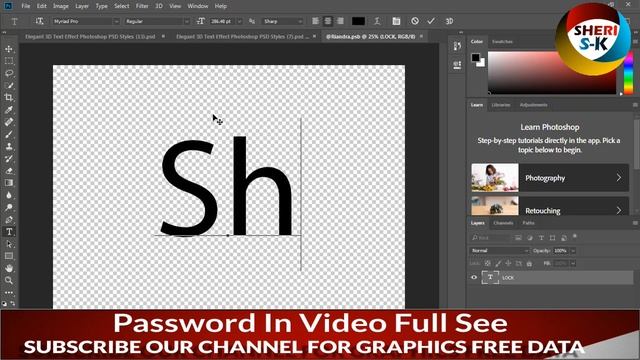Select the Gradient tool
Viewport: 640px width, 360px height.
pos(9,183)
